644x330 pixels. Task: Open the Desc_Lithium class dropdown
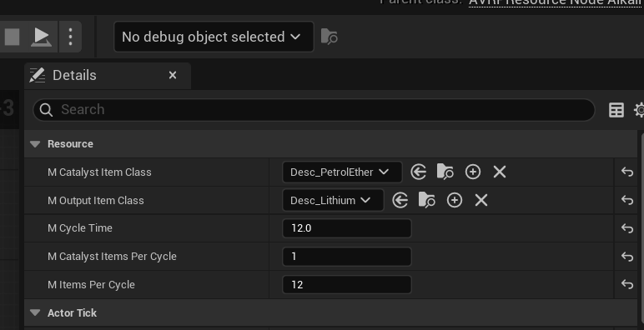point(333,200)
